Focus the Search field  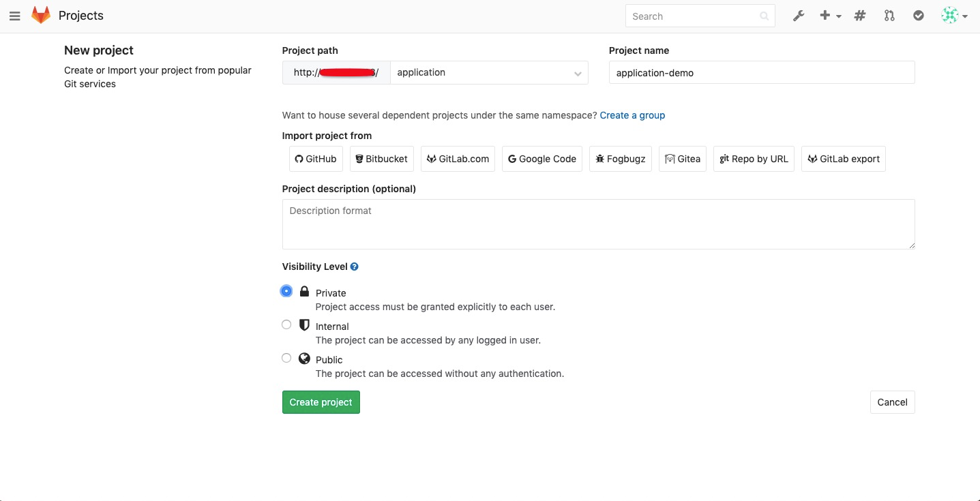[x=700, y=16]
